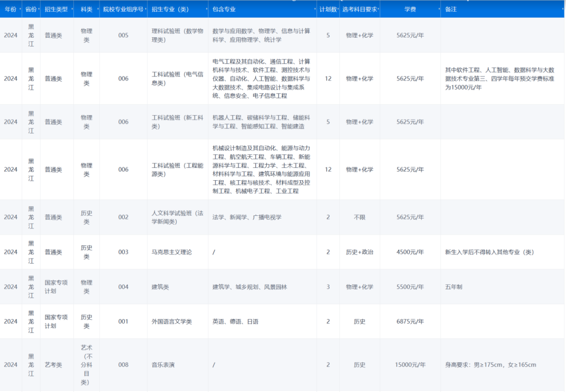This screenshot has height=392, width=566.
Task: Click the sort arrow on 计划数 column
Action: tap(339, 8)
